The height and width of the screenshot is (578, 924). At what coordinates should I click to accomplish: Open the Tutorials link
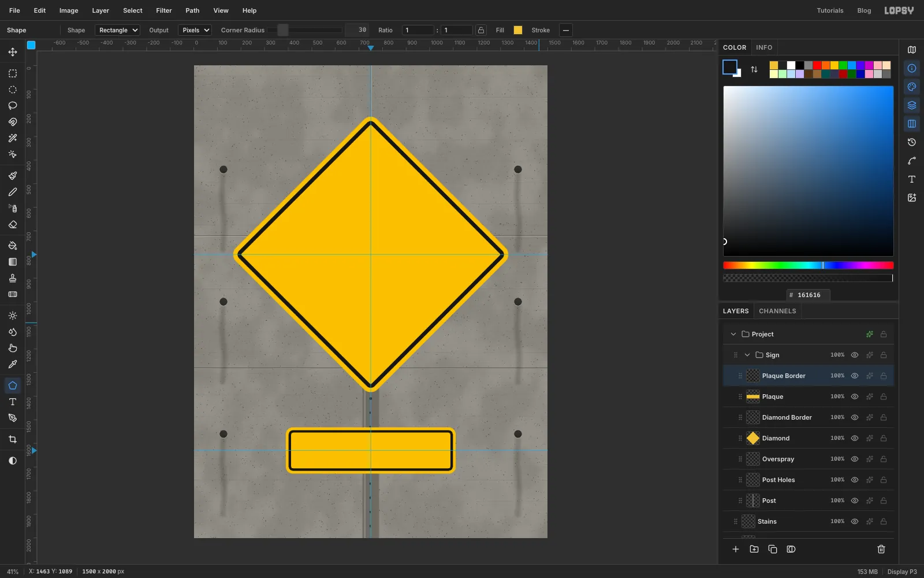(x=830, y=10)
